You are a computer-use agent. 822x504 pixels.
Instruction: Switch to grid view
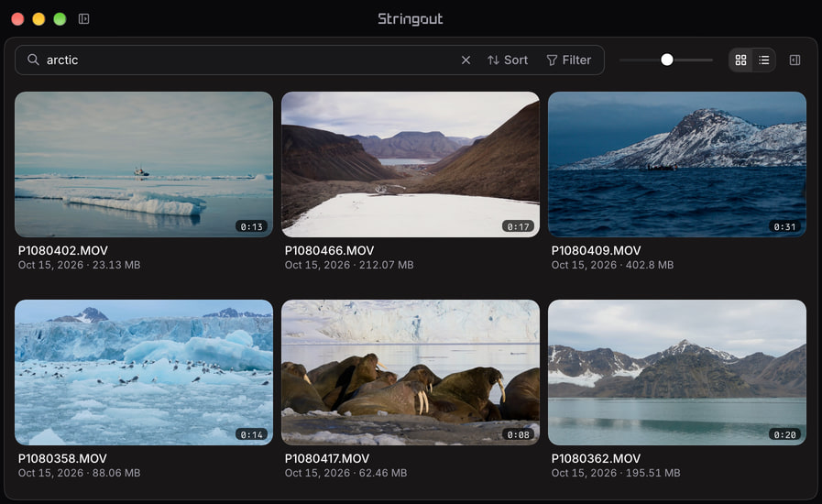click(740, 60)
